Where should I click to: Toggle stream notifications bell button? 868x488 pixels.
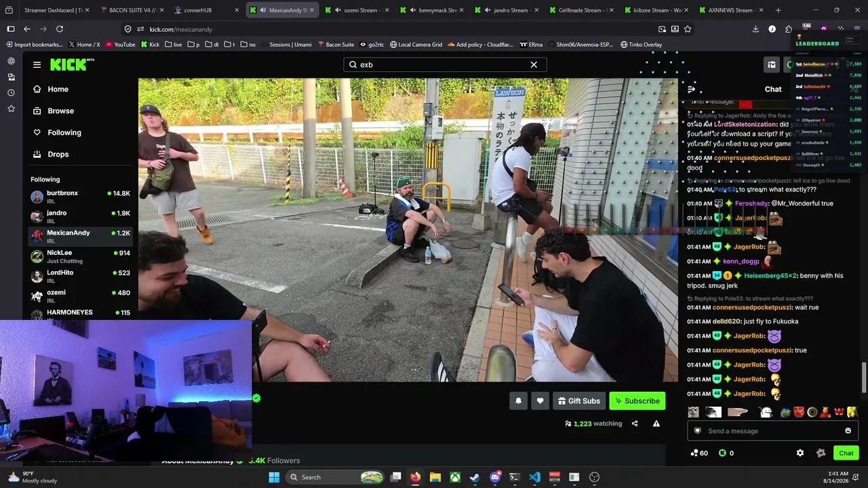point(518,401)
